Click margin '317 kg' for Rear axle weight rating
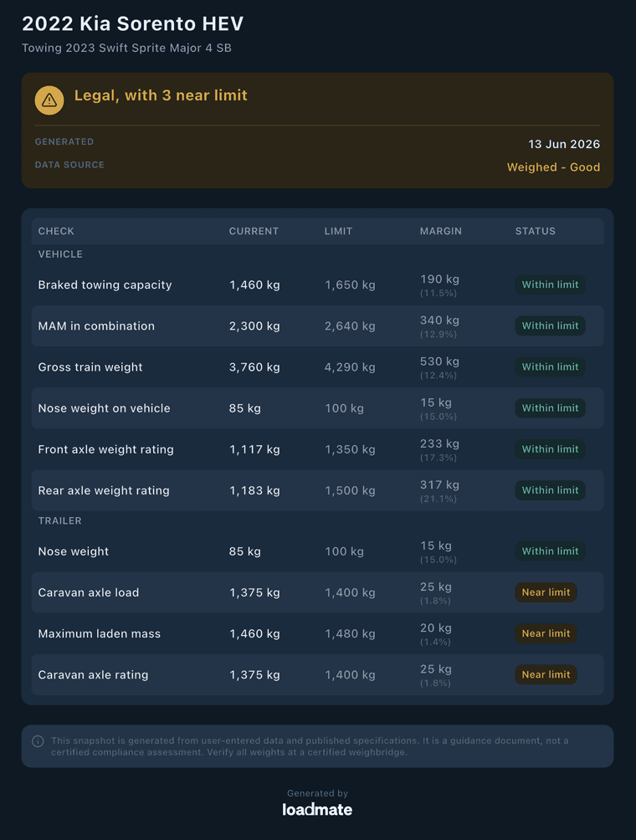 point(439,485)
